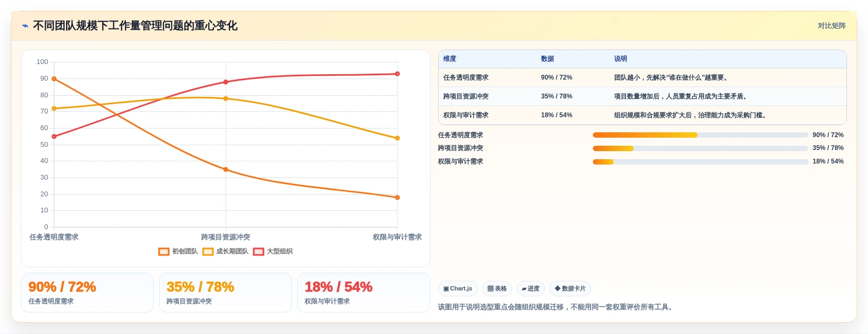Click the 数据 column header

click(547, 59)
